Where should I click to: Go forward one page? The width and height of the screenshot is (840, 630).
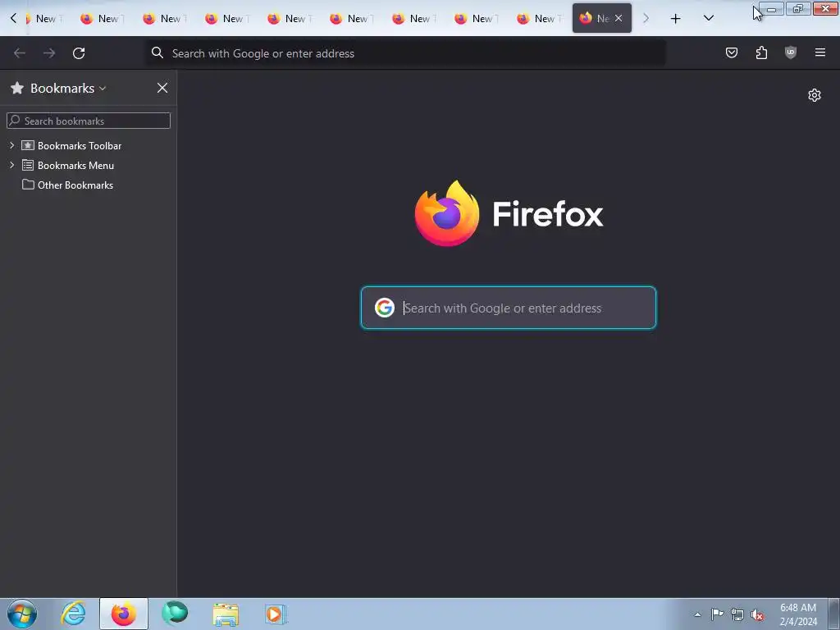coord(49,53)
